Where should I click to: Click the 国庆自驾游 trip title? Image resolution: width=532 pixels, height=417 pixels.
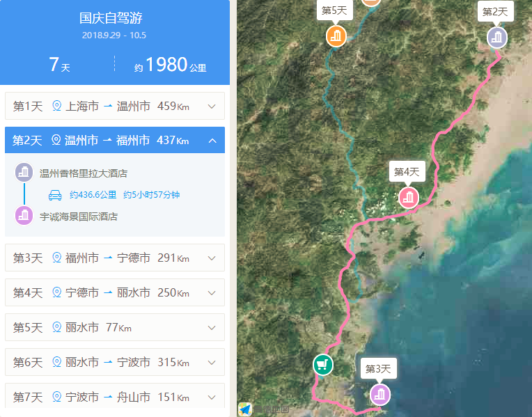coord(111,18)
